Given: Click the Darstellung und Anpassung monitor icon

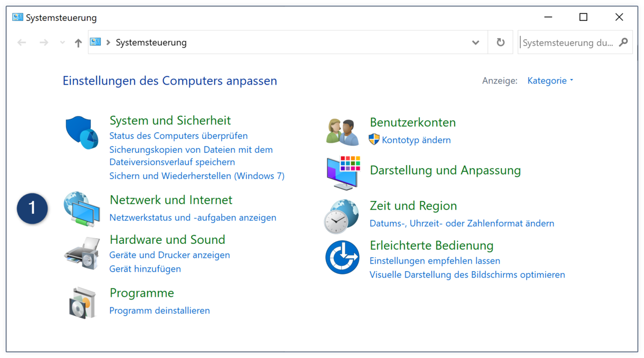Looking at the screenshot, I should tap(343, 173).
